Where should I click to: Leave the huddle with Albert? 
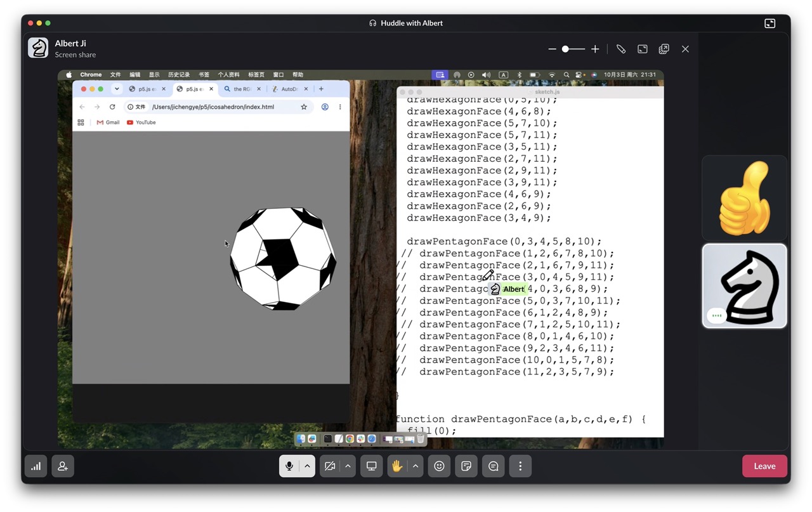(x=764, y=466)
